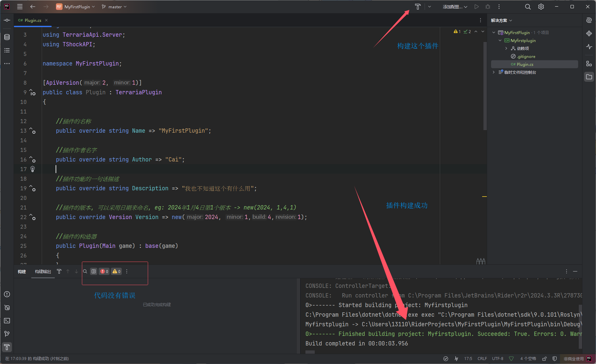Open the Git tool window
Image resolution: width=596 pixels, height=364 pixels.
[7, 334]
